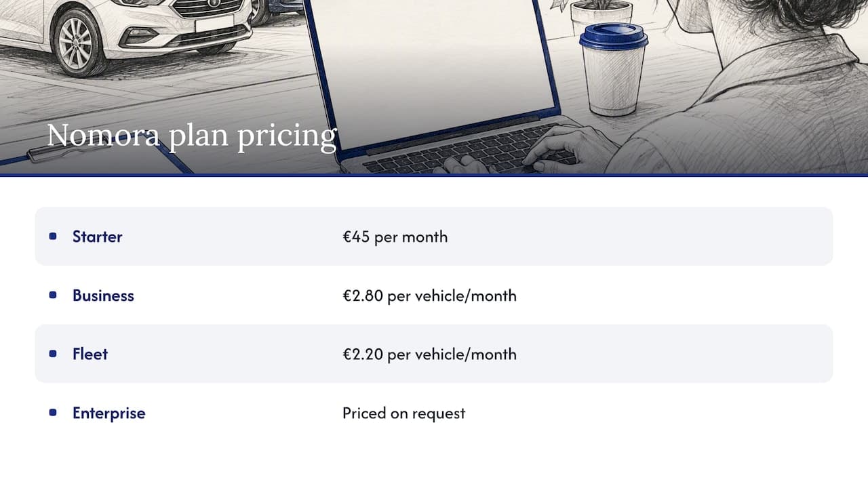Image resolution: width=868 pixels, height=488 pixels.
Task: Select the Enterprise plan label
Action: (108, 413)
